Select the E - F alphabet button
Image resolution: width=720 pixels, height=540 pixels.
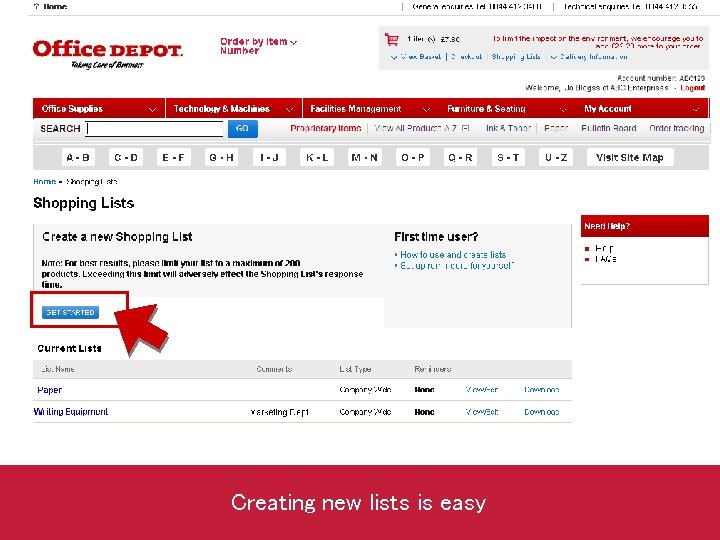[174, 158]
